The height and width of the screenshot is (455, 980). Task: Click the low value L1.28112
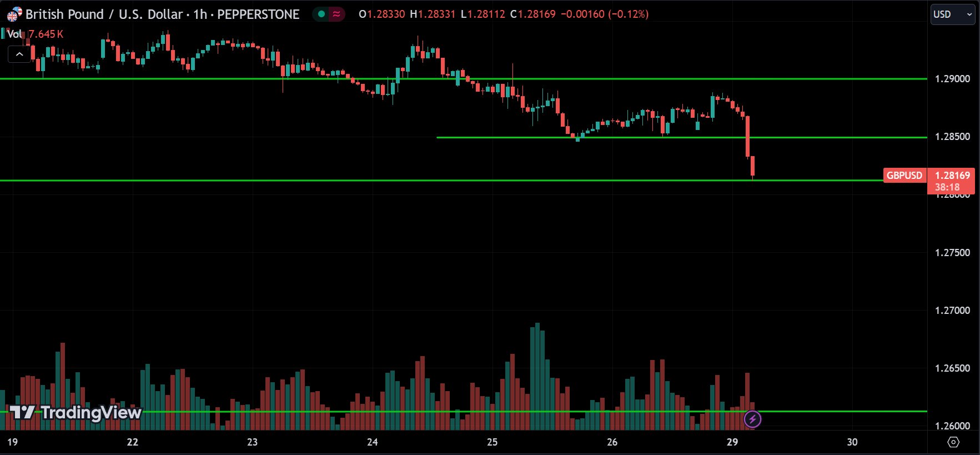pos(483,14)
